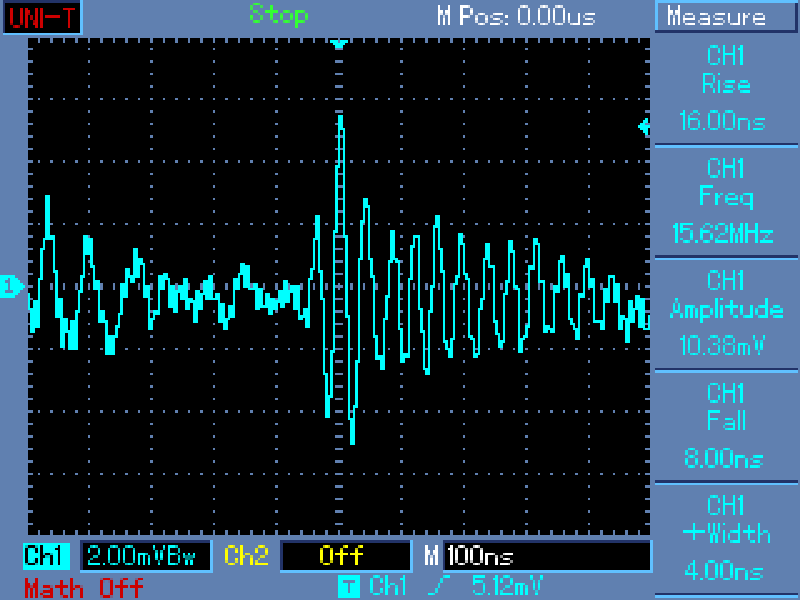Open the CH1 Amplitude measurement item
800x600 pixels.
(726, 314)
